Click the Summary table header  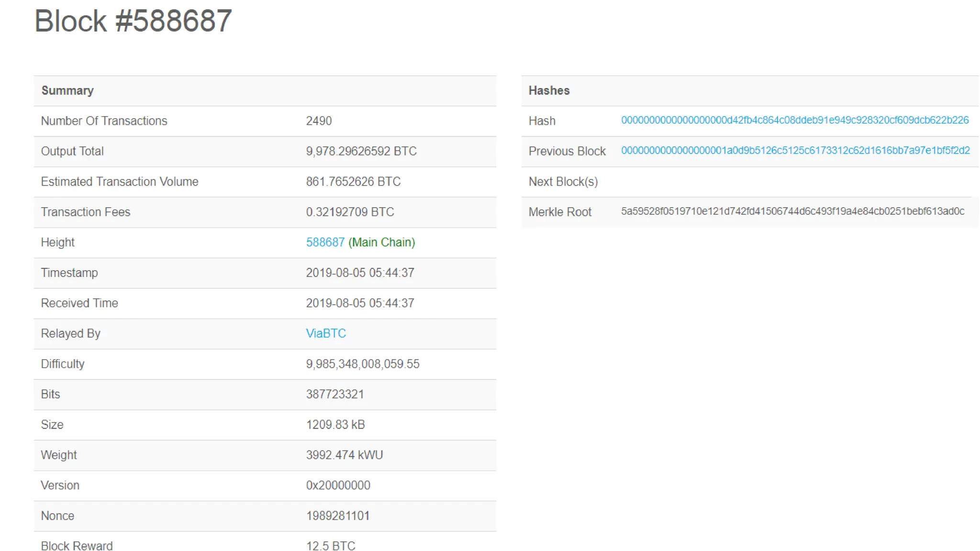67,91
